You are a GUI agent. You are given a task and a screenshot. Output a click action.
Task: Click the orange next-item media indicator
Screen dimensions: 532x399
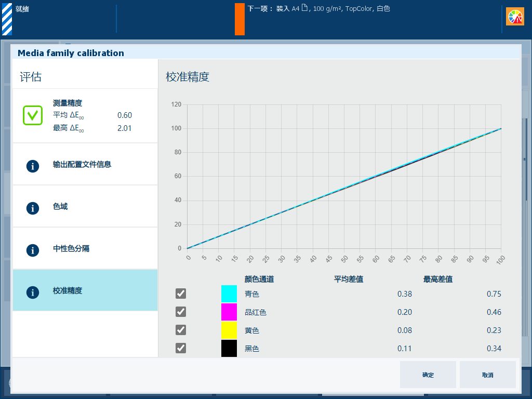click(x=240, y=19)
